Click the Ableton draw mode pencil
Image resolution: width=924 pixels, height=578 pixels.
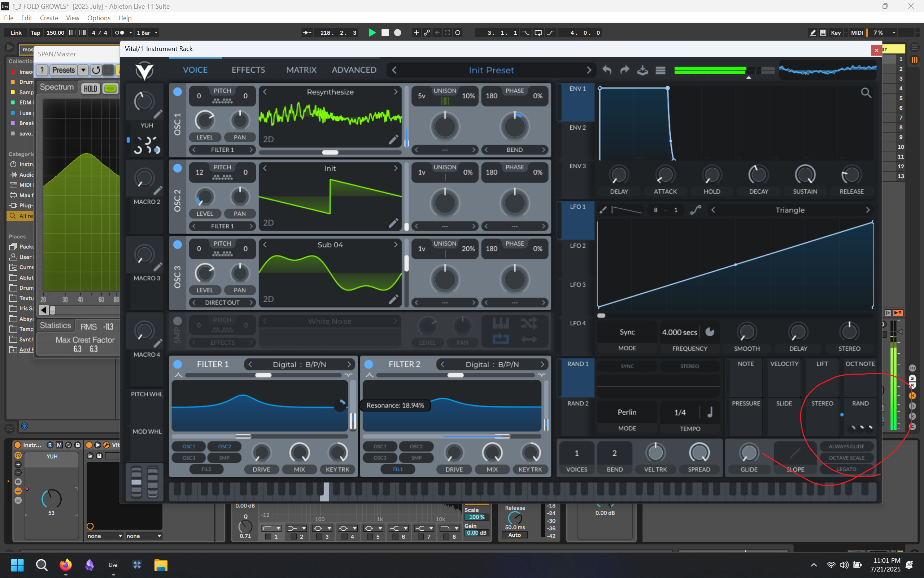(x=812, y=33)
